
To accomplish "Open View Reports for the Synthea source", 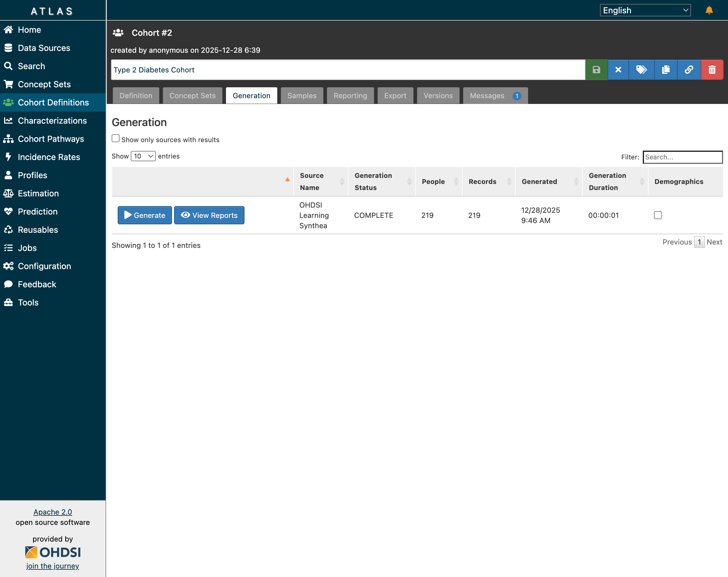I will [209, 215].
